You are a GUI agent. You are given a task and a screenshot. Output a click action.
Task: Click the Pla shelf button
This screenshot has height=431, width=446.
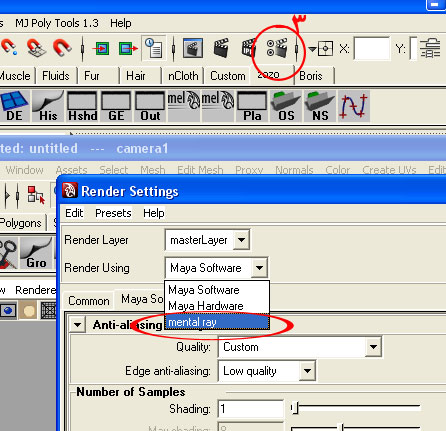[x=252, y=106]
